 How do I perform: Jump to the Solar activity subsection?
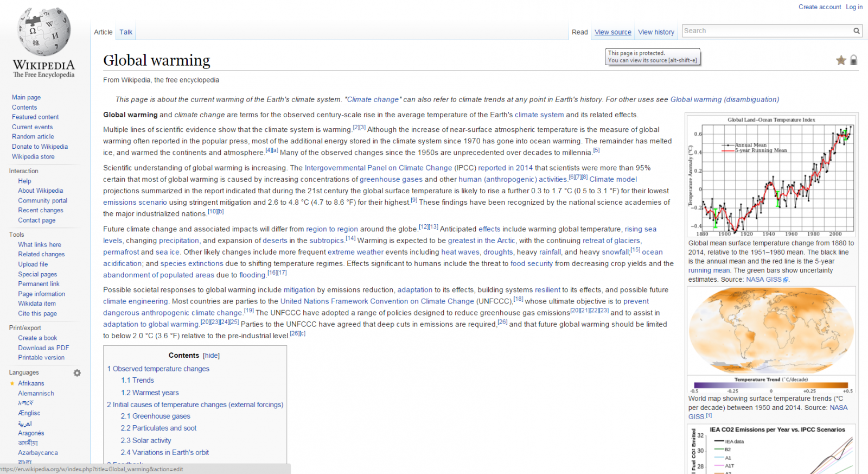pos(146,441)
